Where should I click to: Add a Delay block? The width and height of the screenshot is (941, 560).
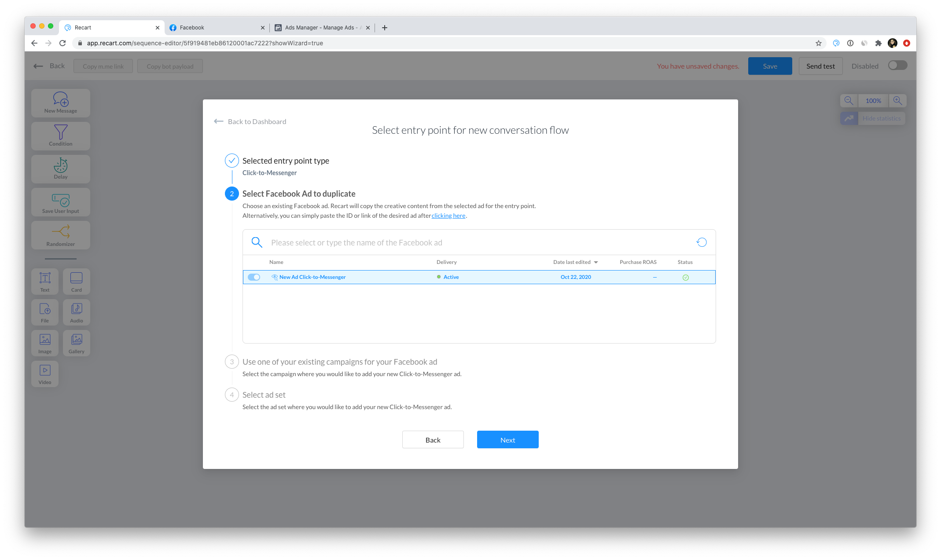coord(61,169)
